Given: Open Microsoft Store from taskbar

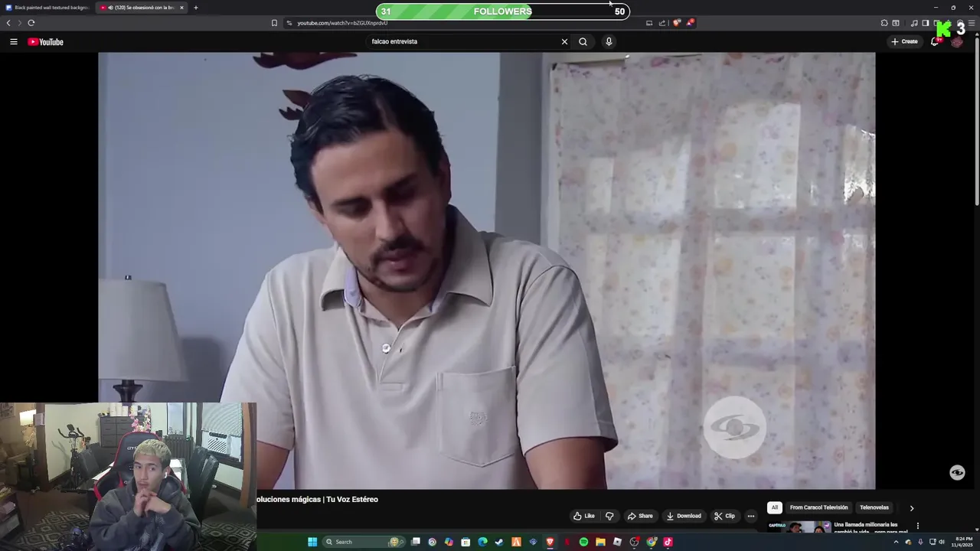Looking at the screenshot, I should tap(465, 542).
